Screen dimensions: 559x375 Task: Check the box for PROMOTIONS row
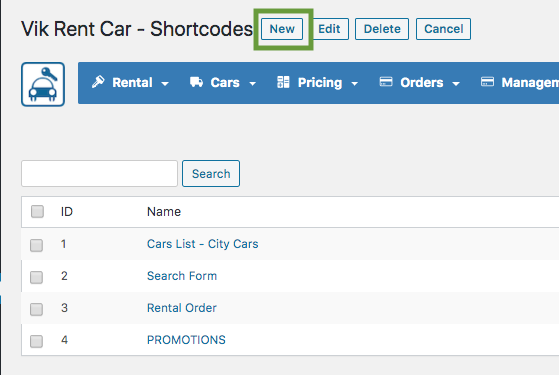36,341
